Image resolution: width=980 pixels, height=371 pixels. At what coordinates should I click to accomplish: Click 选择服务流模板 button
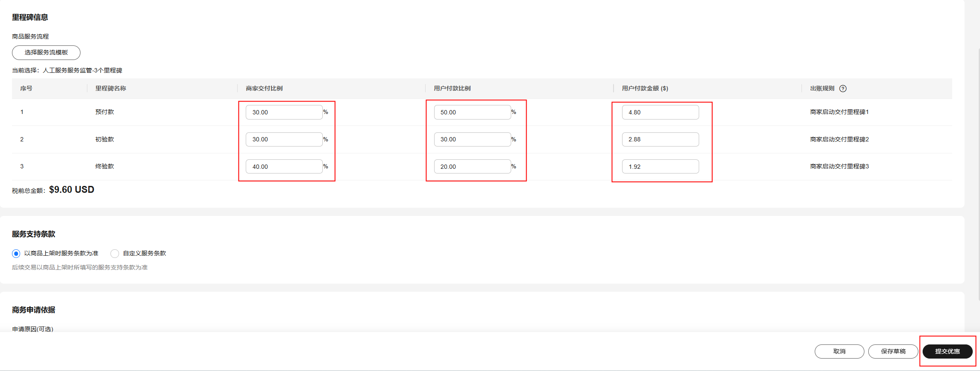(46, 53)
